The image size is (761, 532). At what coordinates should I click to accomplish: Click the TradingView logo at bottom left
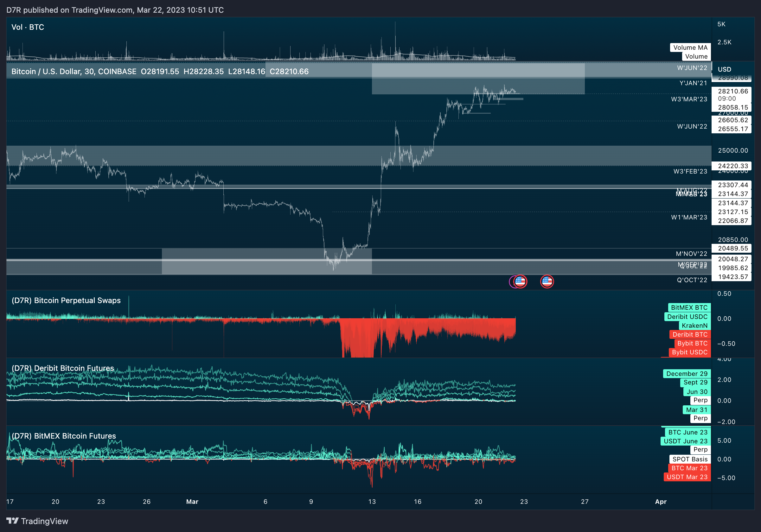[37, 521]
